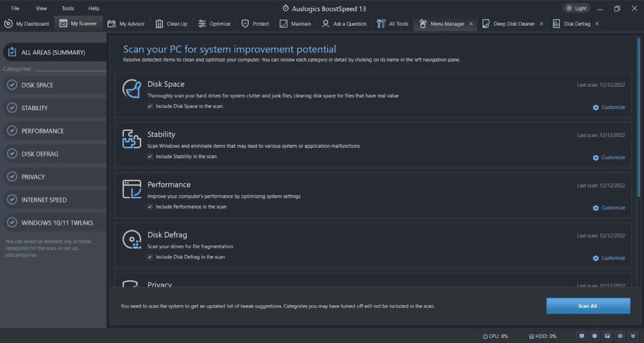Uncheck Include Disk Space in the scan
Image resolution: width=644 pixels, height=343 pixels.
click(x=150, y=106)
